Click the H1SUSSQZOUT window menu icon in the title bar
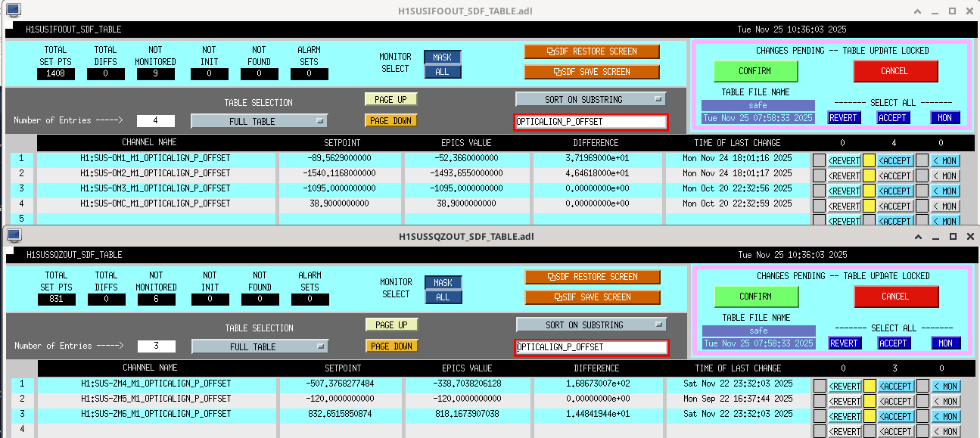This screenshot has width=980, height=438. (x=14, y=235)
